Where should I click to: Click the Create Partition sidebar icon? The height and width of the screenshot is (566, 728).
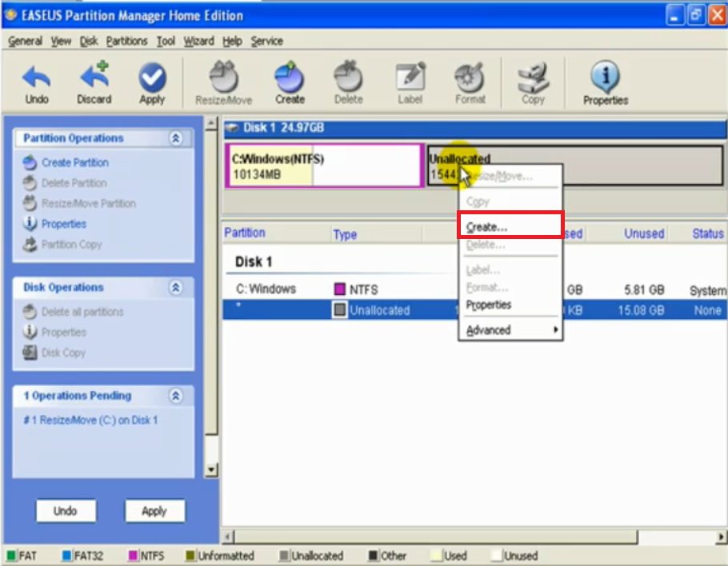coord(30,162)
